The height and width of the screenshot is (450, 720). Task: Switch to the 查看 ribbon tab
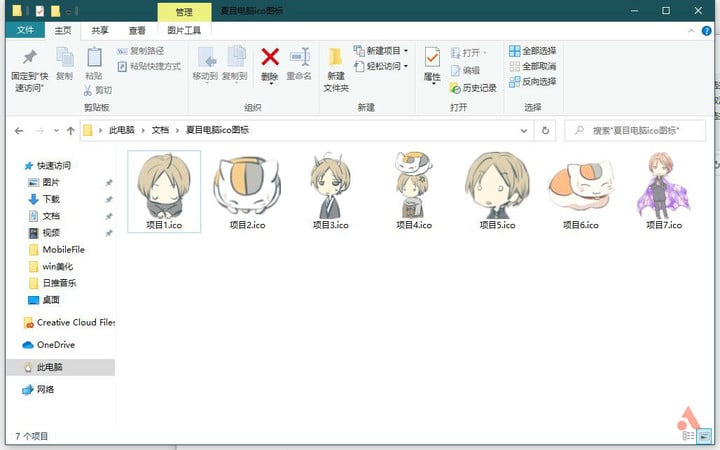tap(137, 30)
